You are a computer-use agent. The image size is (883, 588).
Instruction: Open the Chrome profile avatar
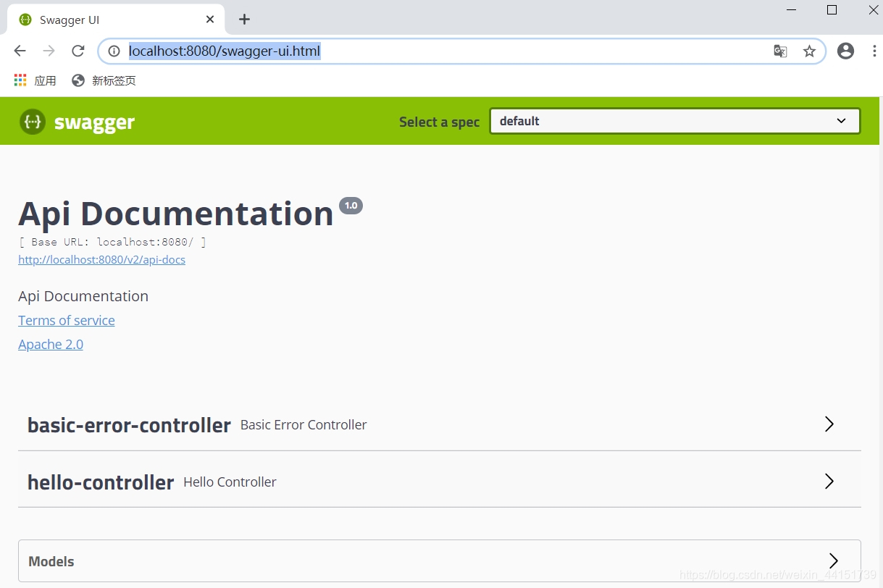click(845, 51)
